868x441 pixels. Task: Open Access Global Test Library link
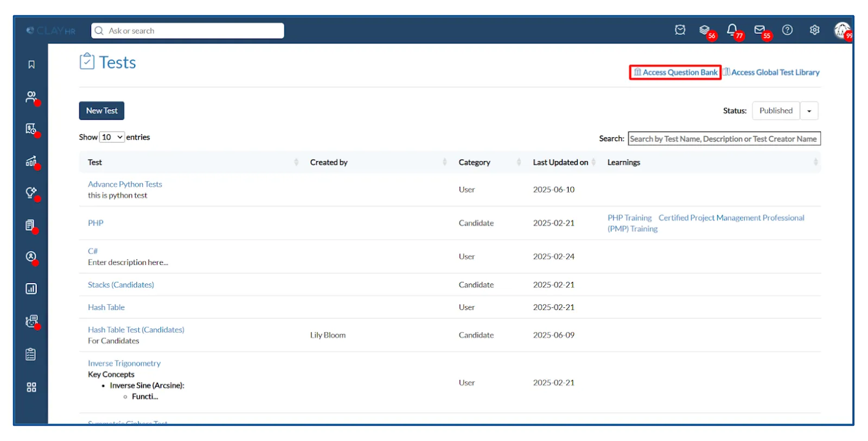pyautogui.click(x=771, y=72)
